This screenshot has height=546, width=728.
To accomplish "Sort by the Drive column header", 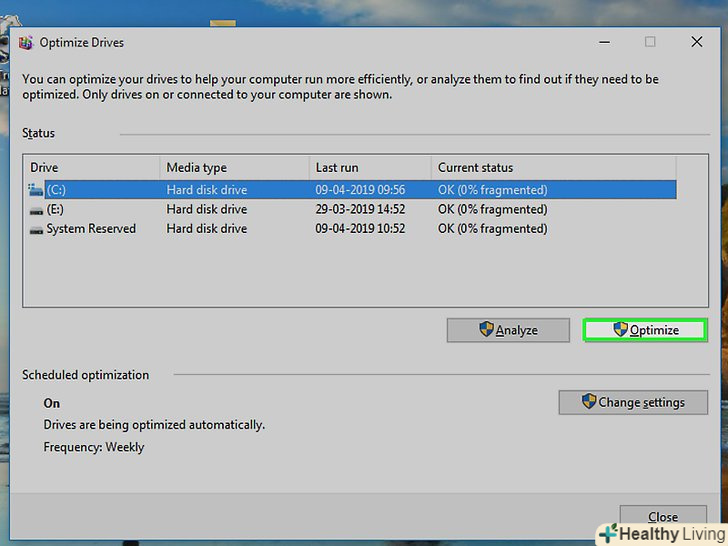I will coord(91,168).
